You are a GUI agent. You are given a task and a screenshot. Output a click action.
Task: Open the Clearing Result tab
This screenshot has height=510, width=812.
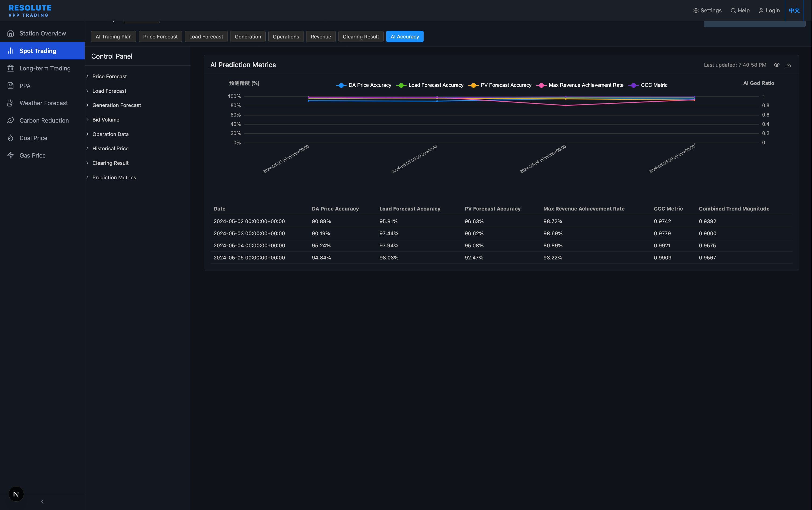tap(361, 37)
